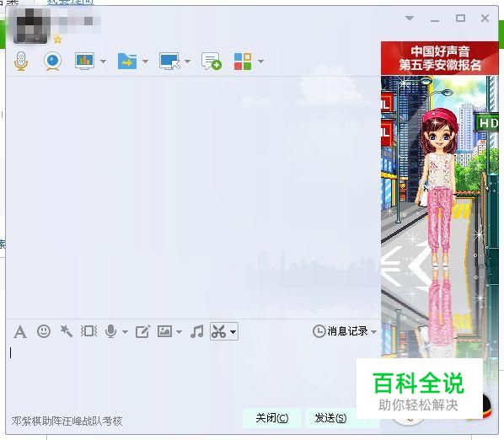The width and height of the screenshot is (504, 440).
Task: Share music with the note icon
Action: coord(196,331)
